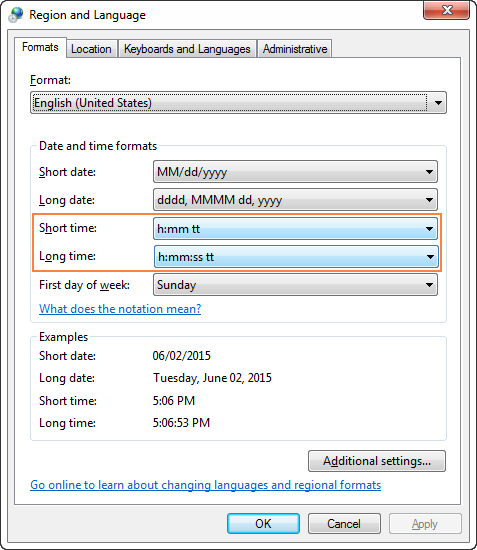Switch to the Formats tab
Viewport: 477px width, 550px height.
pyautogui.click(x=40, y=47)
